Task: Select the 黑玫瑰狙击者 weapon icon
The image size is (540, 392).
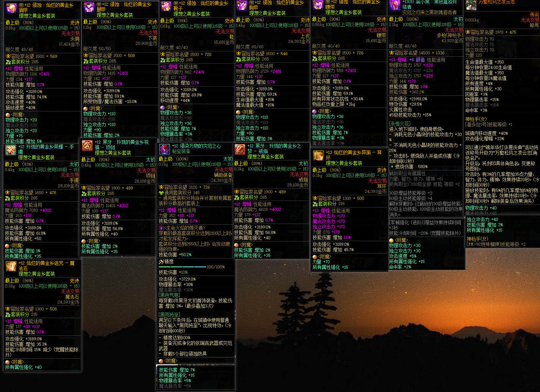Action: point(395,5)
